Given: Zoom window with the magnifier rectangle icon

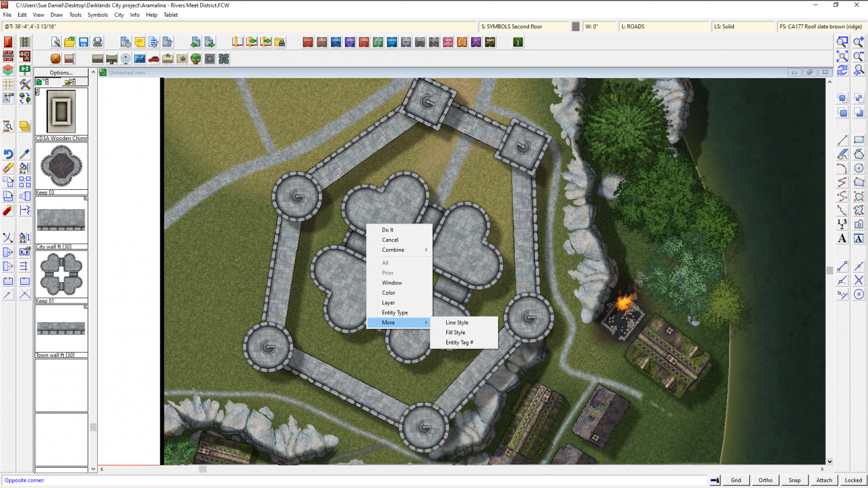Looking at the screenshot, I should point(842,42).
